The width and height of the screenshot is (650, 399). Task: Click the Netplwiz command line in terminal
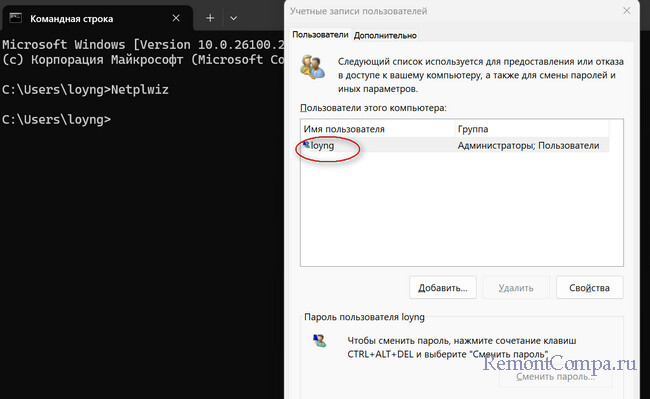pos(85,89)
